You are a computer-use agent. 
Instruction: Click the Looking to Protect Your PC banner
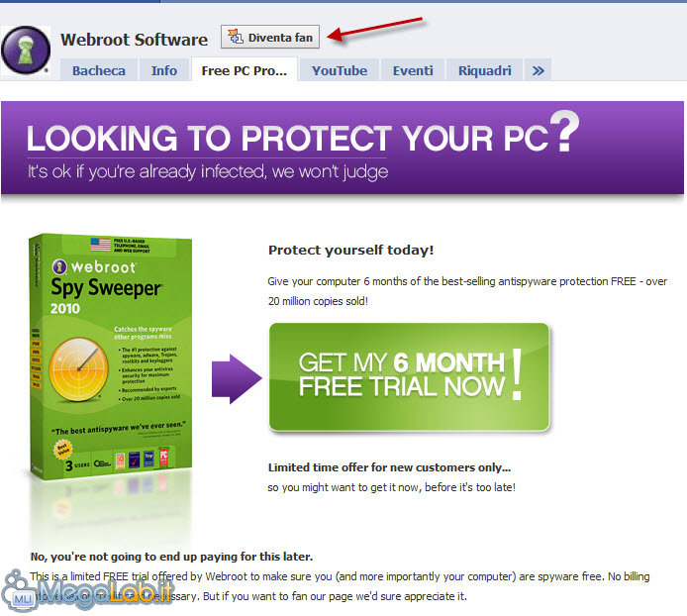coord(343,148)
